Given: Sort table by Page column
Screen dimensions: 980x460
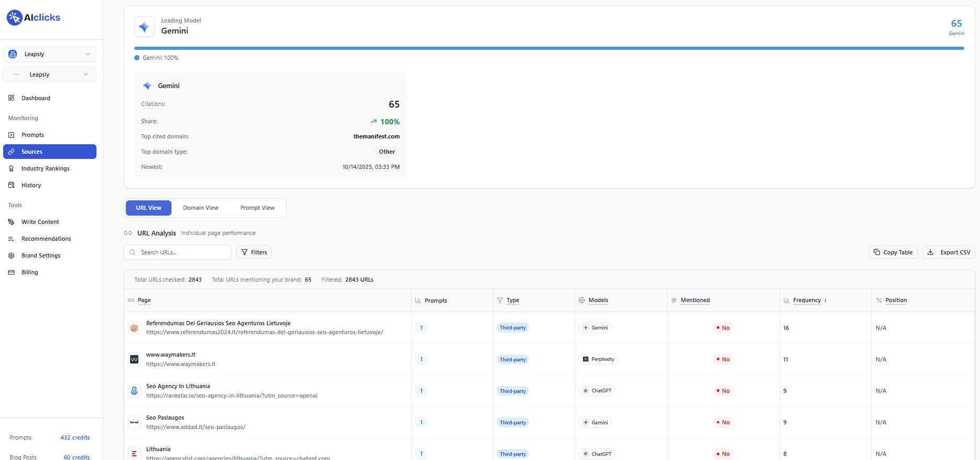Looking at the screenshot, I should [144, 301].
